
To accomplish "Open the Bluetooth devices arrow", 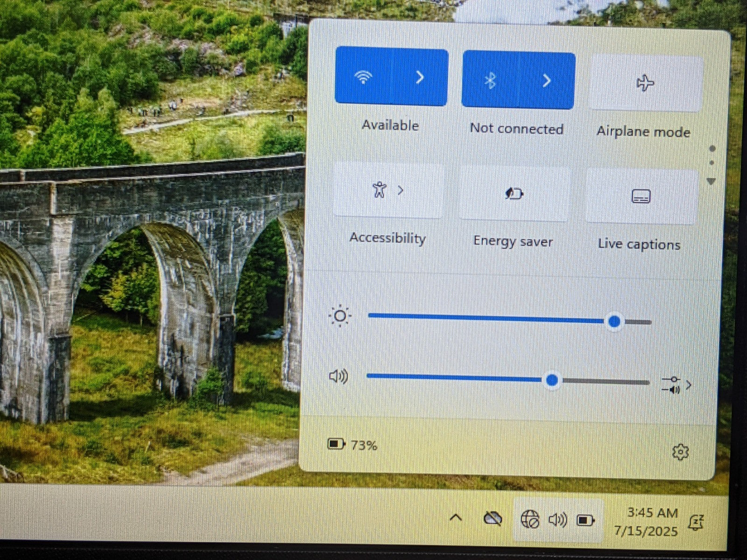I will (547, 81).
